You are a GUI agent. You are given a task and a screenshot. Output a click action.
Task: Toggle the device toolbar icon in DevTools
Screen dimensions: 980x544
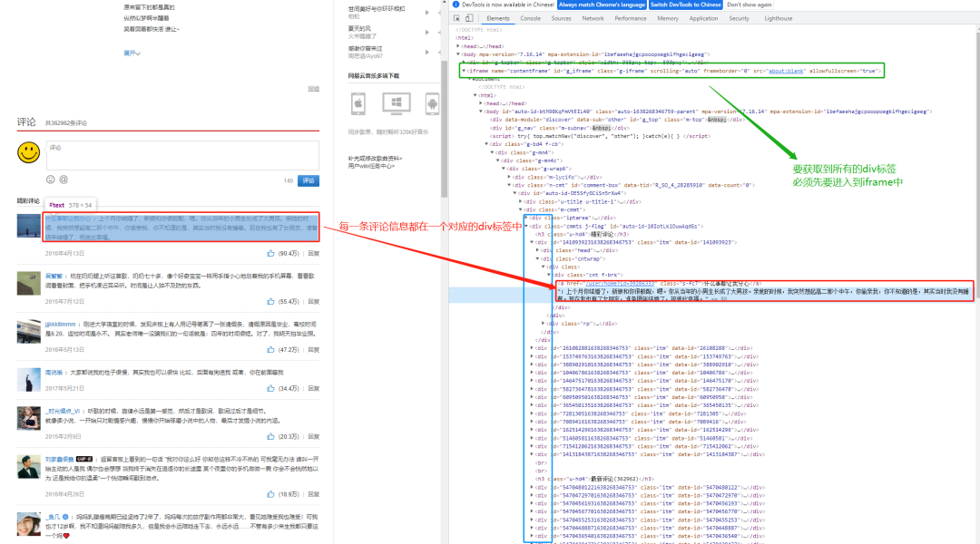point(469,18)
